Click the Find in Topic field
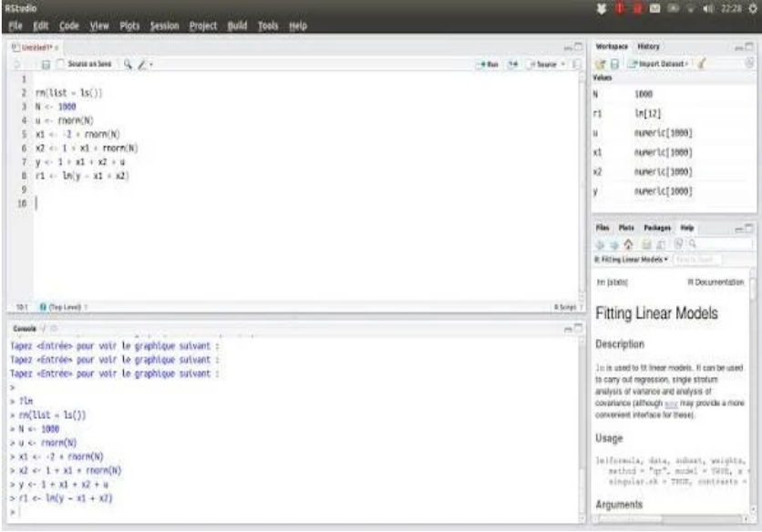 click(696, 260)
